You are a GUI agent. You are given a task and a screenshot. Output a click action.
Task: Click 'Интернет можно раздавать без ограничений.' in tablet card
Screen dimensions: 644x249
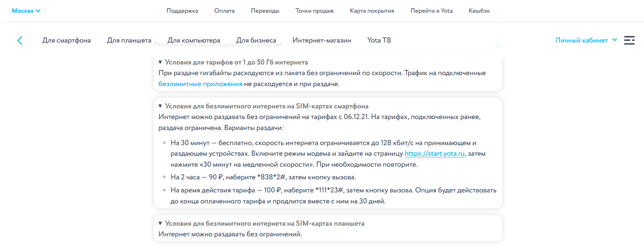tap(230, 234)
